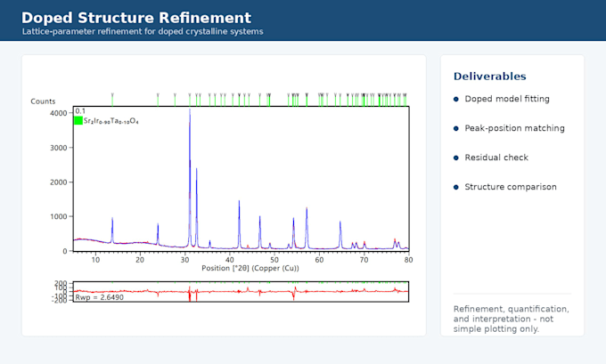
Task: Click the Position [°2θ] (Copper (Cu)) axis label
Action: 250,268
